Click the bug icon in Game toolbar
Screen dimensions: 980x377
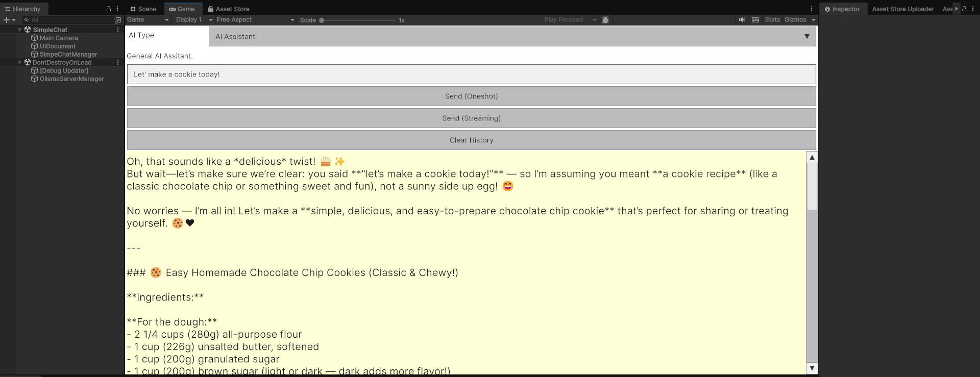click(x=605, y=20)
